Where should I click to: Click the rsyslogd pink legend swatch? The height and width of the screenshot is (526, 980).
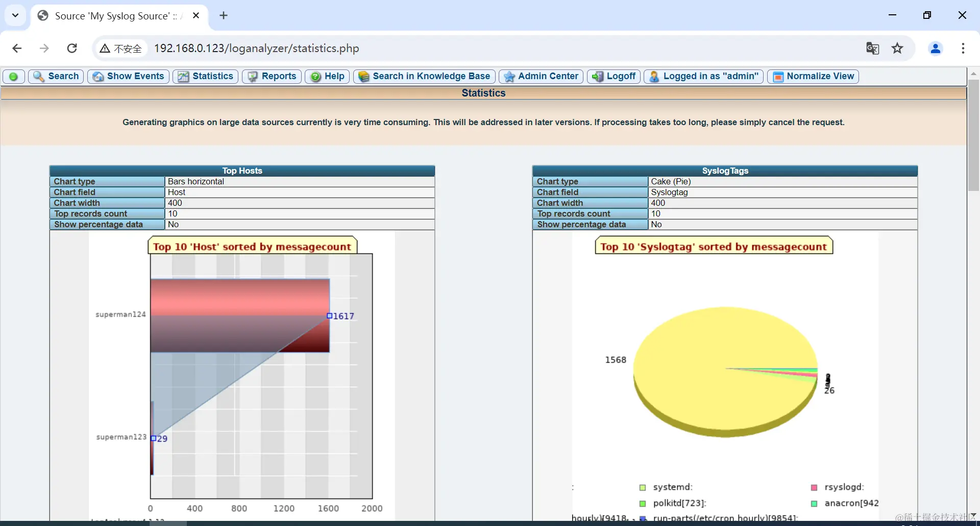814,488
